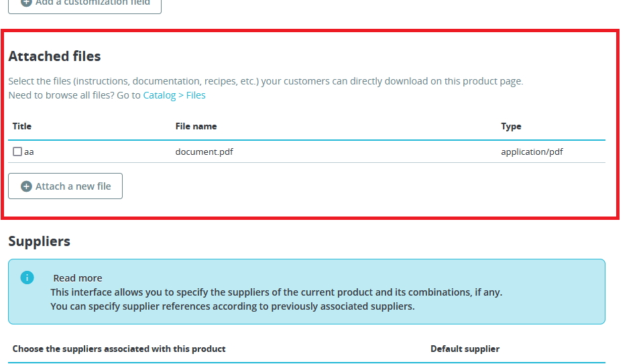The image size is (643, 364).
Task: Click the Attached files section heading
Action: coord(54,56)
